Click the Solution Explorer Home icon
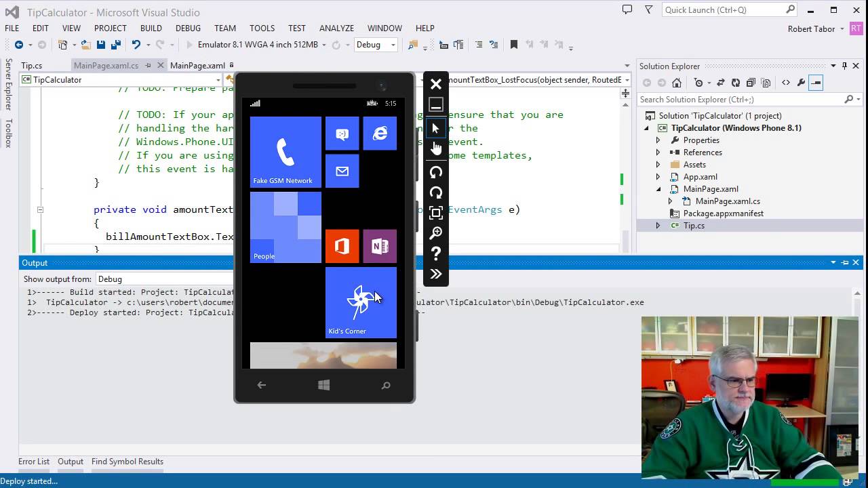The width and height of the screenshot is (868, 488). point(676,83)
